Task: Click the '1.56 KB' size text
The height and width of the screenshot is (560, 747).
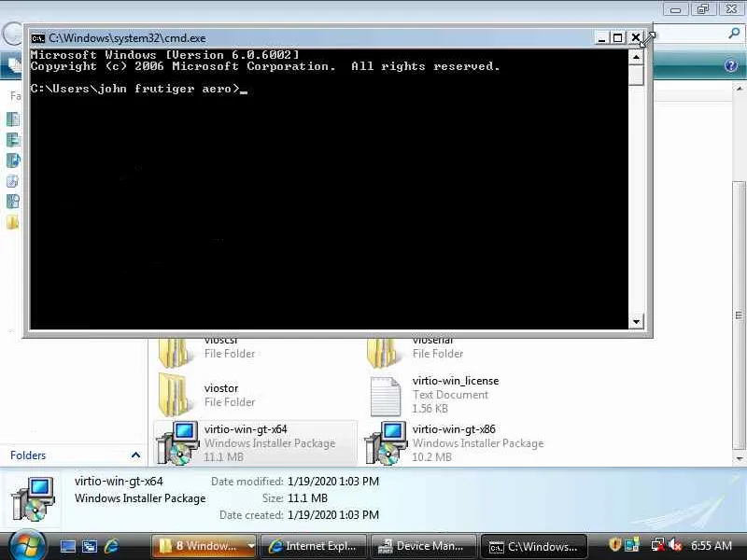Action: 430,409
